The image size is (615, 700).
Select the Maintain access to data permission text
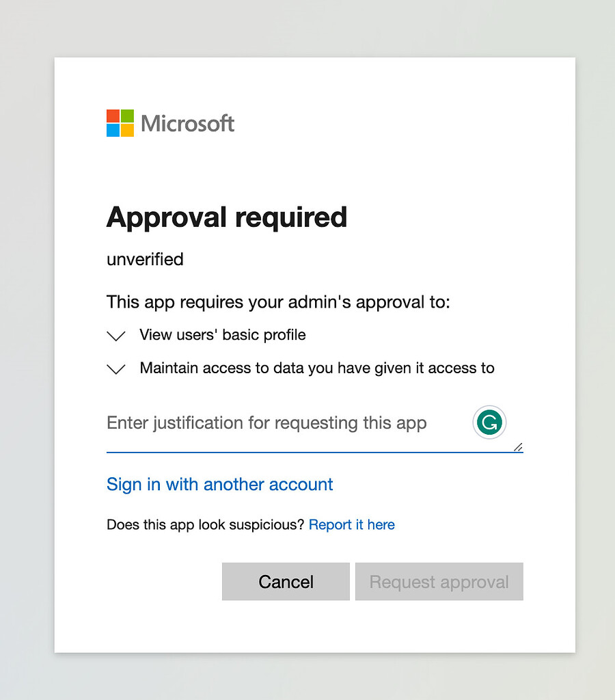[x=317, y=368]
